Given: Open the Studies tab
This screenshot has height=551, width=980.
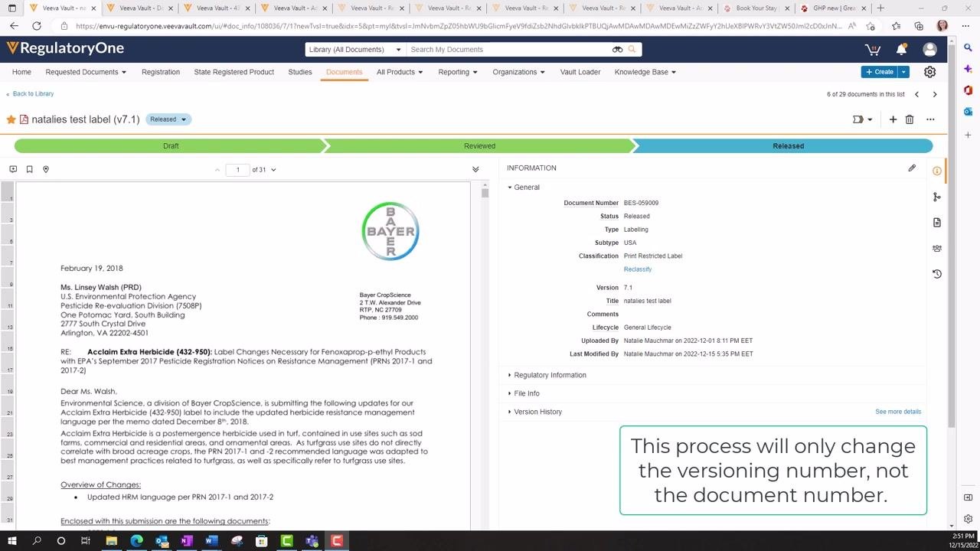Looking at the screenshot, I should (300, 72).
